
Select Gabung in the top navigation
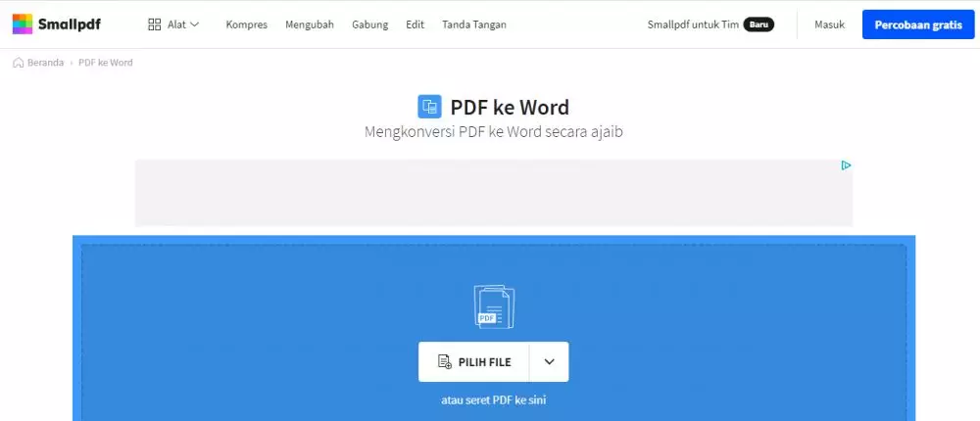coord(370,24)
